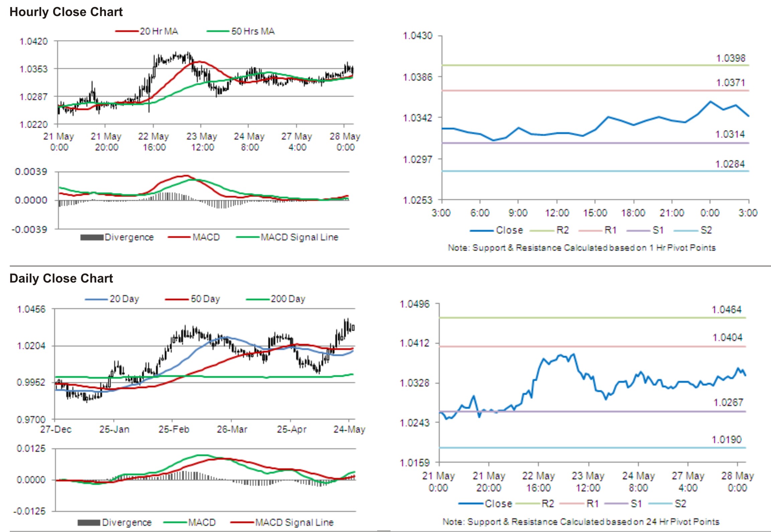771x532 pixels.
Task: Select 'S2' legend label under daily pivot chart
Action: pos(681,504)
